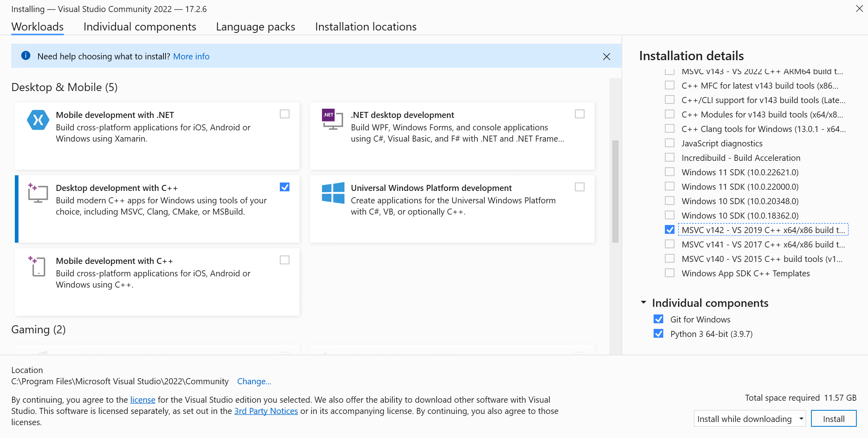868x438 pixels.
Task: Click the Desktop & Mobile (5) heading
Action: pos(64,87)
